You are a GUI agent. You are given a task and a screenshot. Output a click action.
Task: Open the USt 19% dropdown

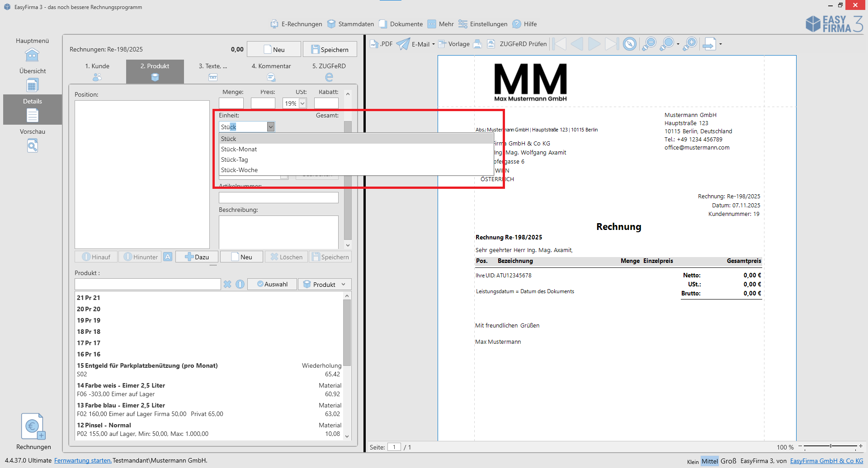point(302,103)
